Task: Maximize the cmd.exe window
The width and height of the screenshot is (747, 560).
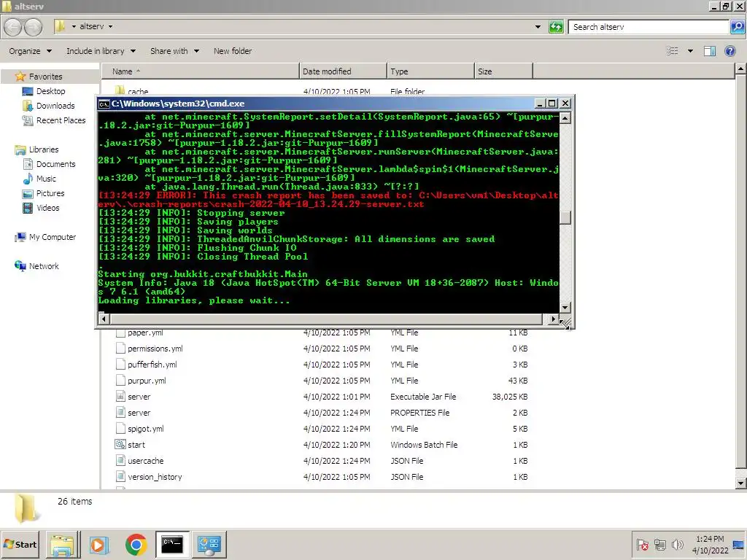Action: (x=552, y=104)
